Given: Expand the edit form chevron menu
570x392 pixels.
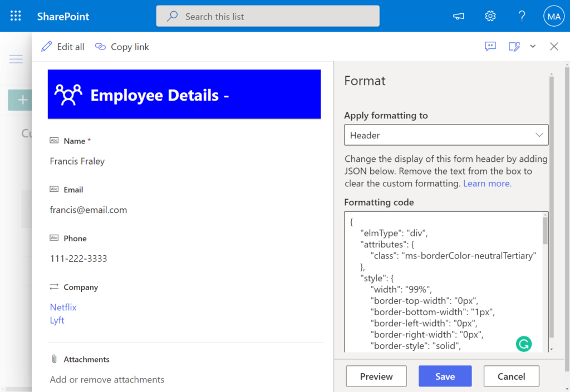Looking at the screenshot, I should 533,47.
